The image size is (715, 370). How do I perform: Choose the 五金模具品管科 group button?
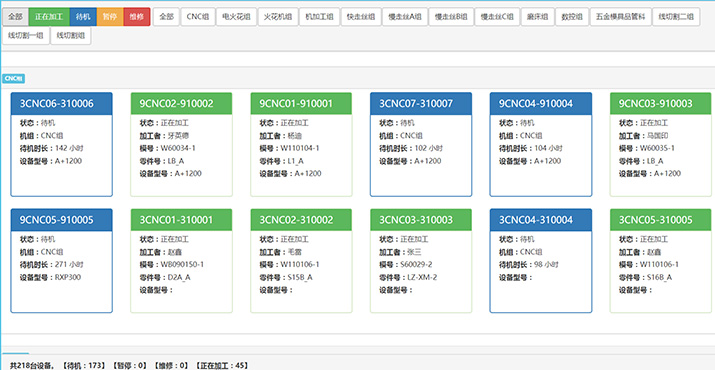(x=620, y=17)
